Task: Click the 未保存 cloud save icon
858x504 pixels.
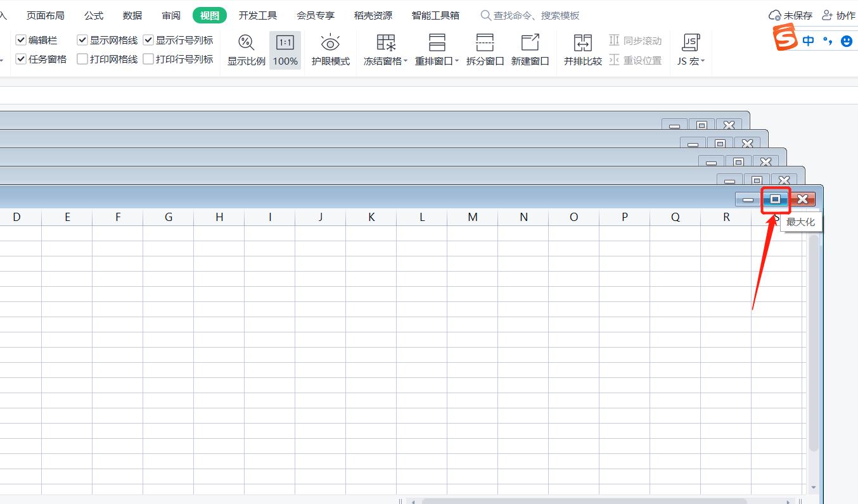Action: pyautogui.click(x=775, y=15)
